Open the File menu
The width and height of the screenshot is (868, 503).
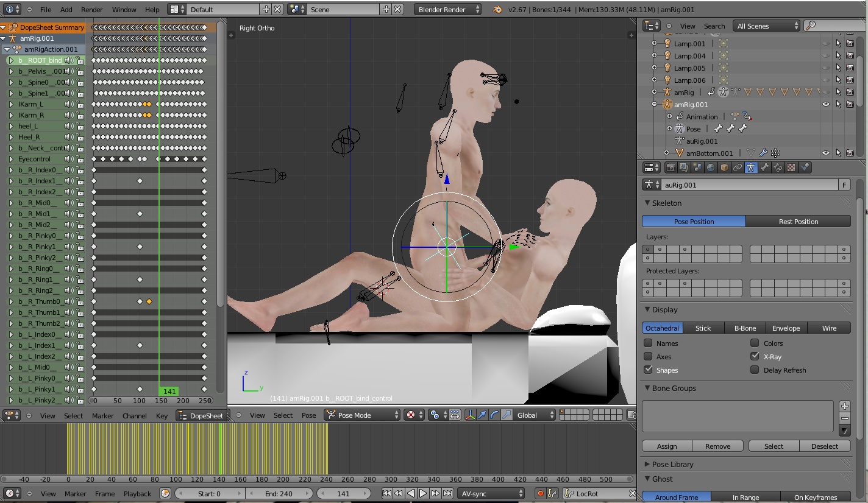46,10
